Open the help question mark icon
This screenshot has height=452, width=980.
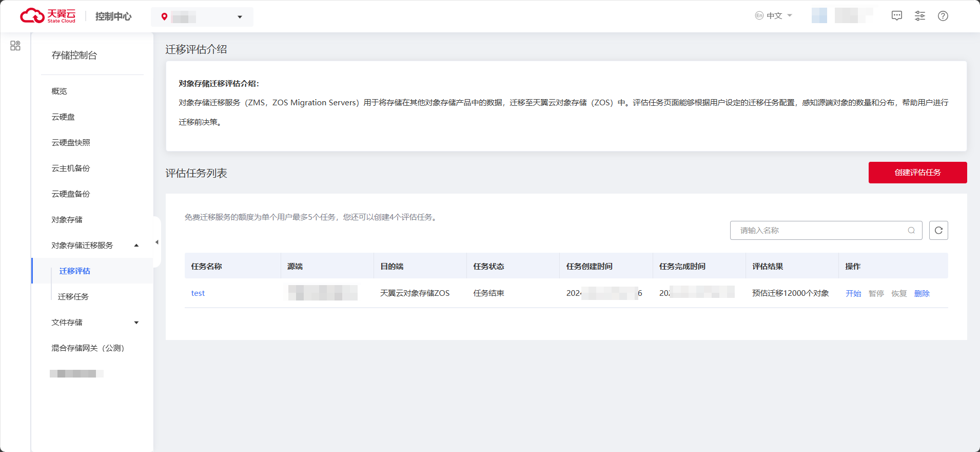tap(943, 16)
